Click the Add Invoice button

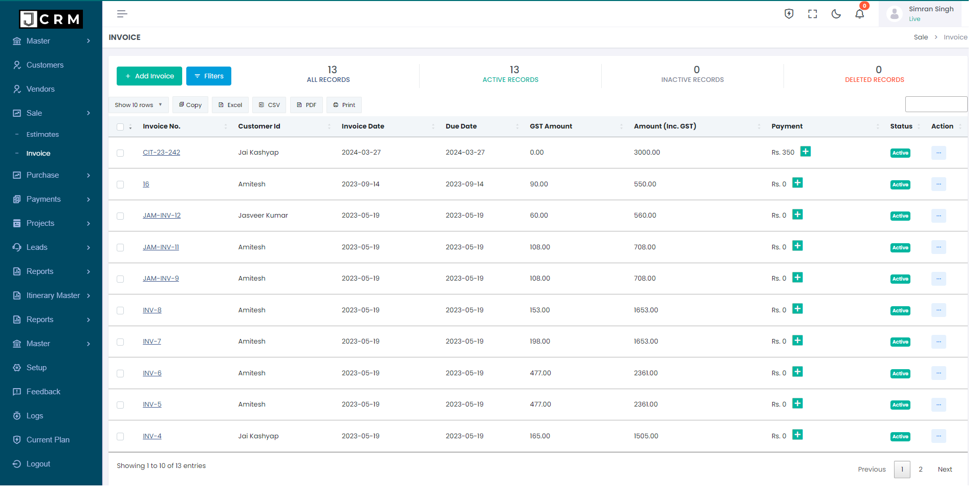point(149,76)
